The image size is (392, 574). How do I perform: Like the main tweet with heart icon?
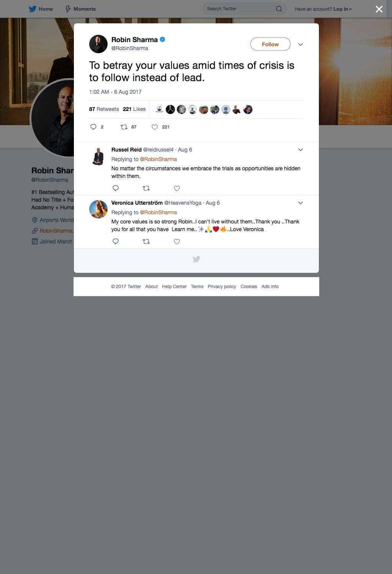[x=155, y=127]
